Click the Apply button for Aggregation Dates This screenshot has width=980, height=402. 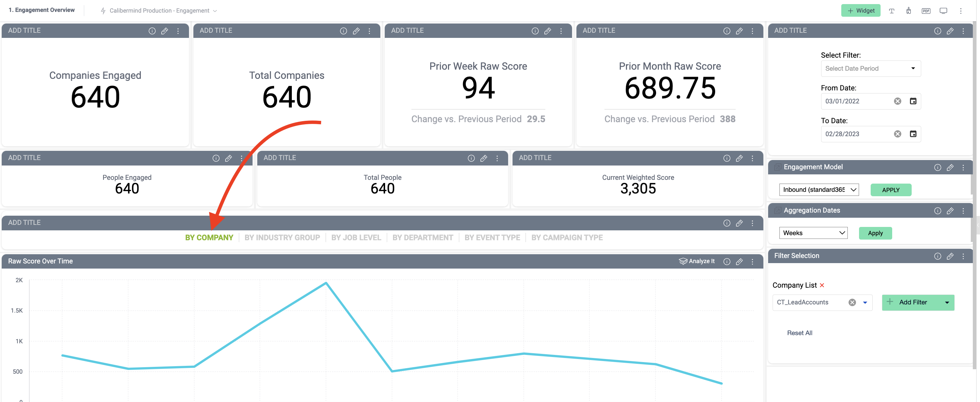[875, 233]
